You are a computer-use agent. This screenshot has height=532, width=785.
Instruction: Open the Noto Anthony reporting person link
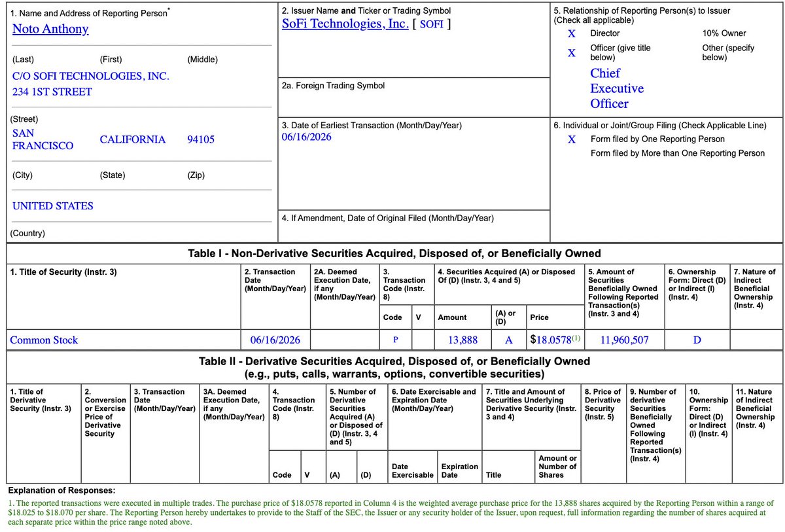click(50, 29)
